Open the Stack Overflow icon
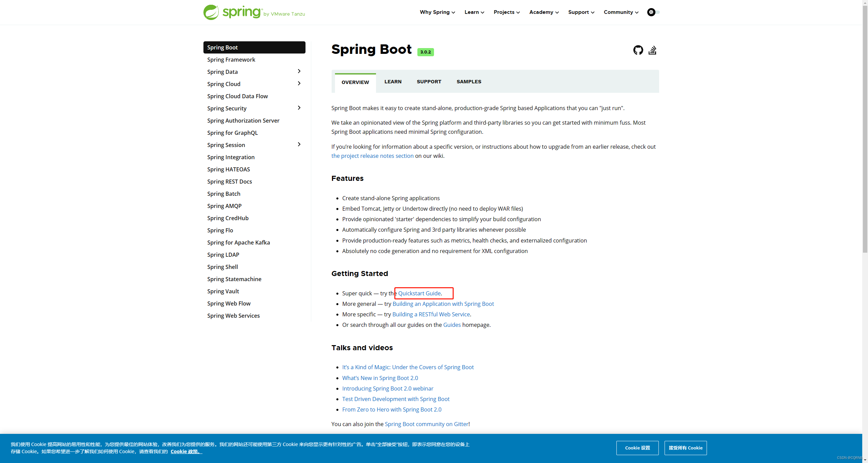Image resolution: width=868 pixels, height=463 pixels. (x=652, y=50)
